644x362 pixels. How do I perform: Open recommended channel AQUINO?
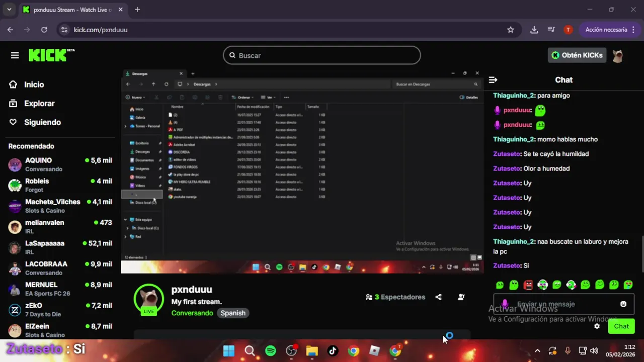tap(60, 164)
